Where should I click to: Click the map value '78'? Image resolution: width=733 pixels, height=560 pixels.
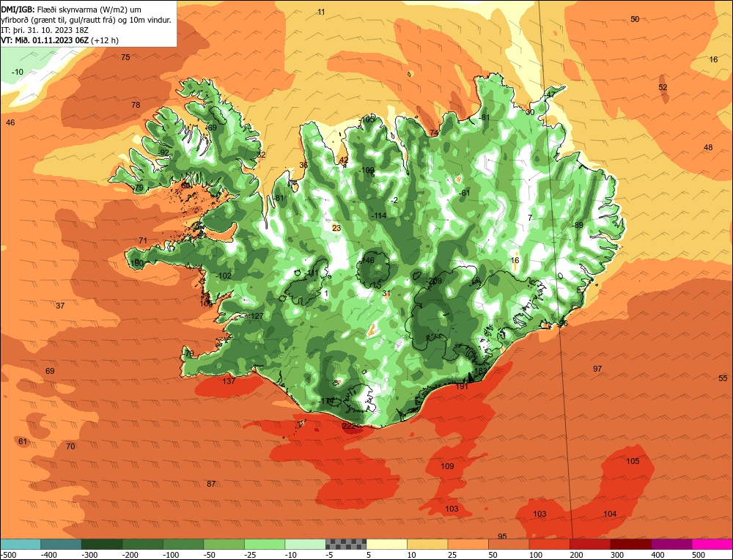point(136,105)
